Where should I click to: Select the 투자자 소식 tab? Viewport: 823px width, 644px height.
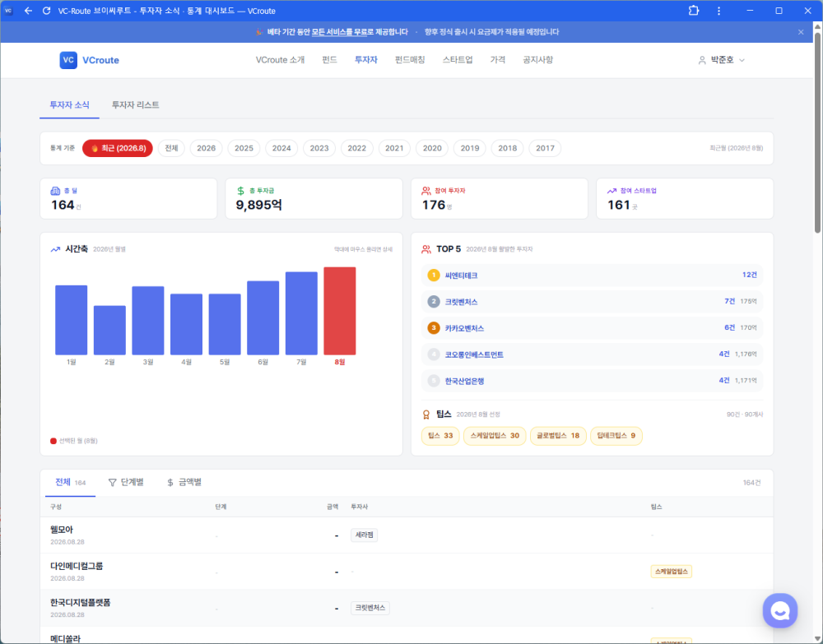tap(69, 105)
